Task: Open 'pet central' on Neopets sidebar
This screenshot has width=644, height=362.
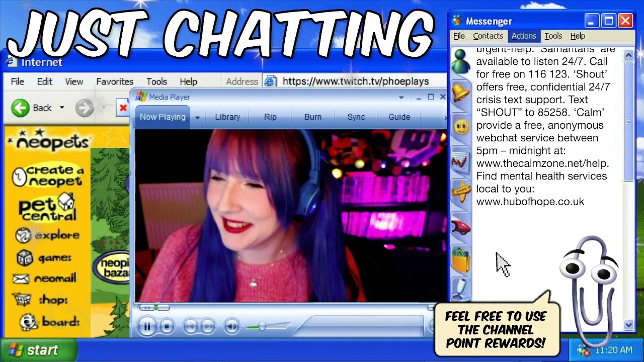Action: point(47,208)
